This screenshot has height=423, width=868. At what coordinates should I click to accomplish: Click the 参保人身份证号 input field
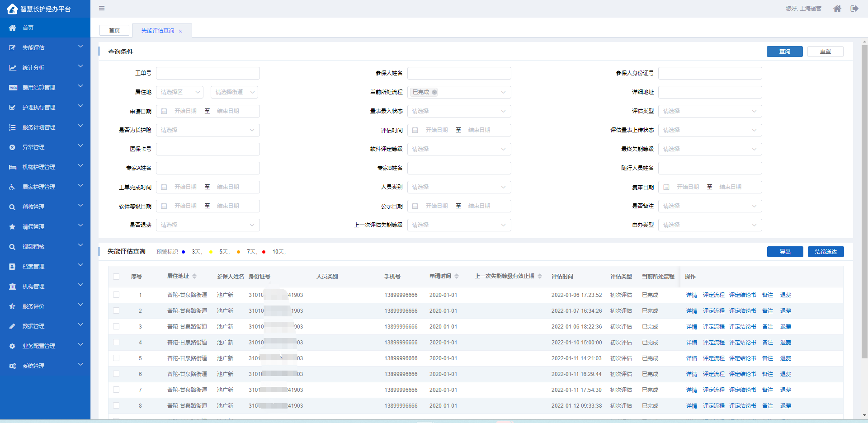coord(710,73)
